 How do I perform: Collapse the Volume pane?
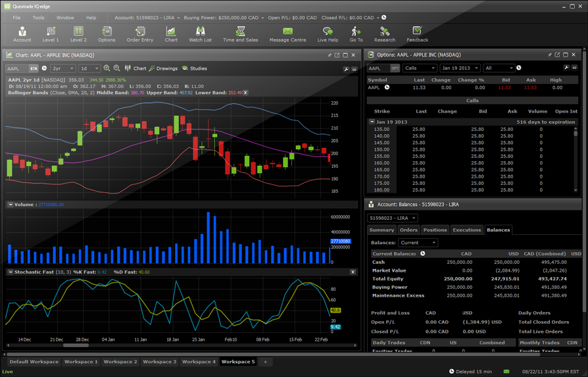pyautogui.click(x=11, y=205)
